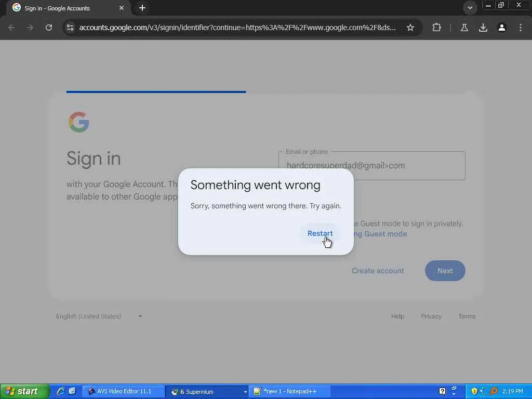532x399 pixels.
Task: Reload the page with the refresh icon
Action: pos(49,28)
